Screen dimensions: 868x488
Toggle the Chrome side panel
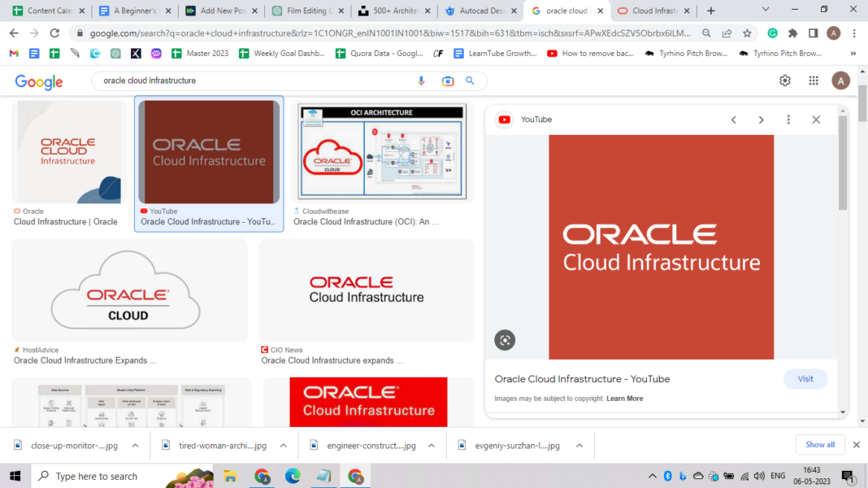click(x=813, y=33)
